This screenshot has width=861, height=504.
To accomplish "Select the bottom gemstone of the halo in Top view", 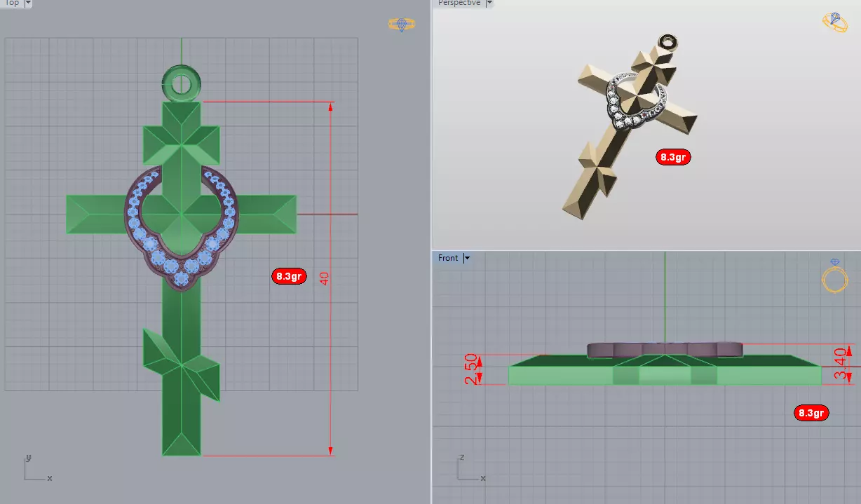I will click(x=182, y=278).
